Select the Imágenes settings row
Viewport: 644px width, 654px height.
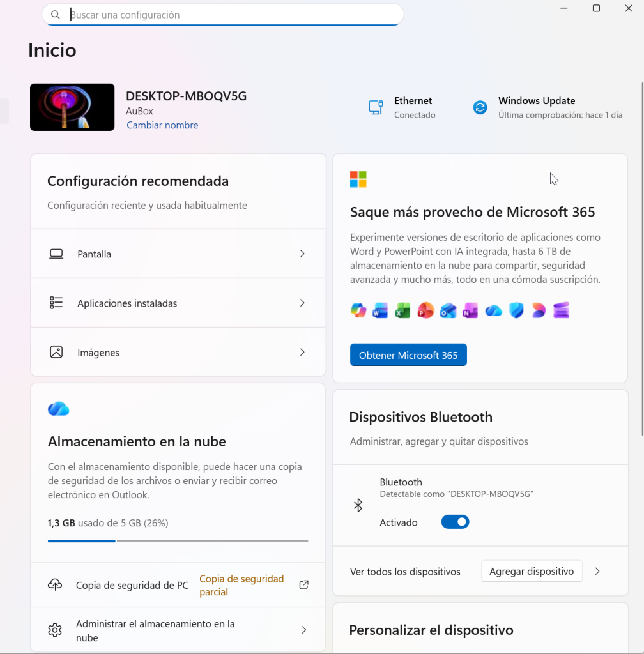click(x=178, y=352)
